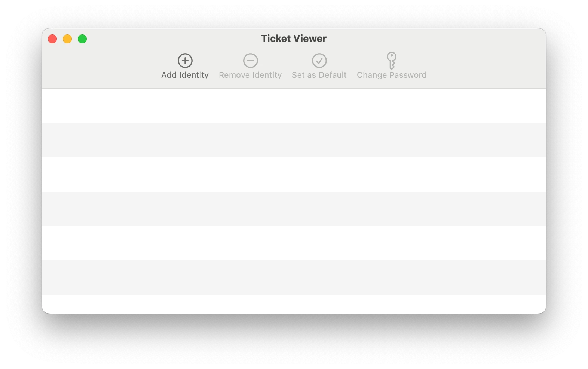Click the "Ticket Viewer" window title text
The width and height of the screenshot is (588, 369).
(x=294, y=39)
